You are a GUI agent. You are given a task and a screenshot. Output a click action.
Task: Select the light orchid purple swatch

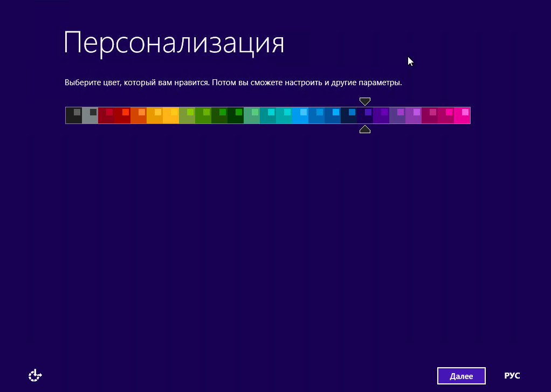(x=413, y=115)
